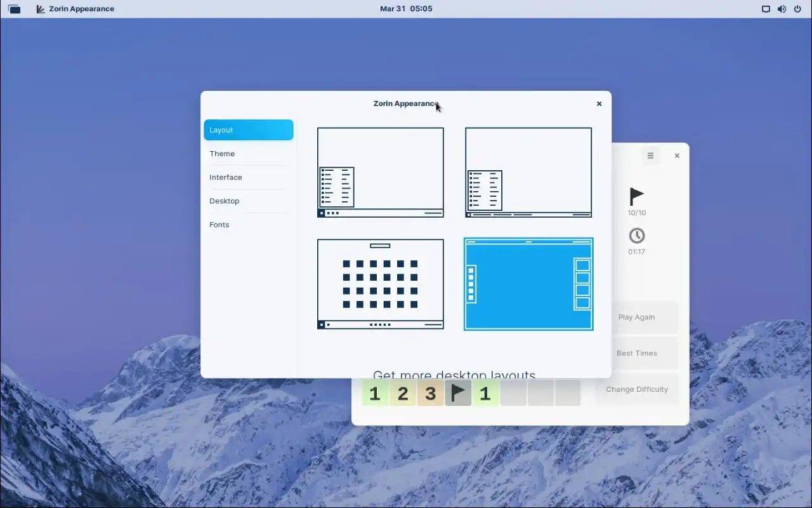Open the Mines hamburger menu
Viewport: 812px width, 508px height.
(x=650, y=156)
